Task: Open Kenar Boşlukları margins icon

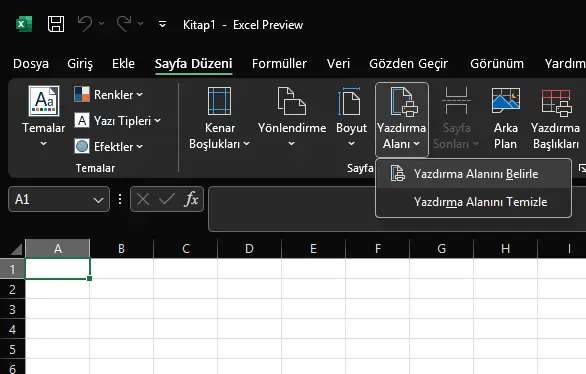Action: click(219, 101)
